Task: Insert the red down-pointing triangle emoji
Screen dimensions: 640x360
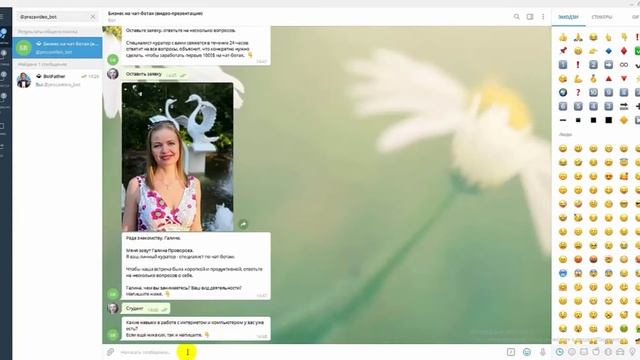Action: tap(624, 79)
